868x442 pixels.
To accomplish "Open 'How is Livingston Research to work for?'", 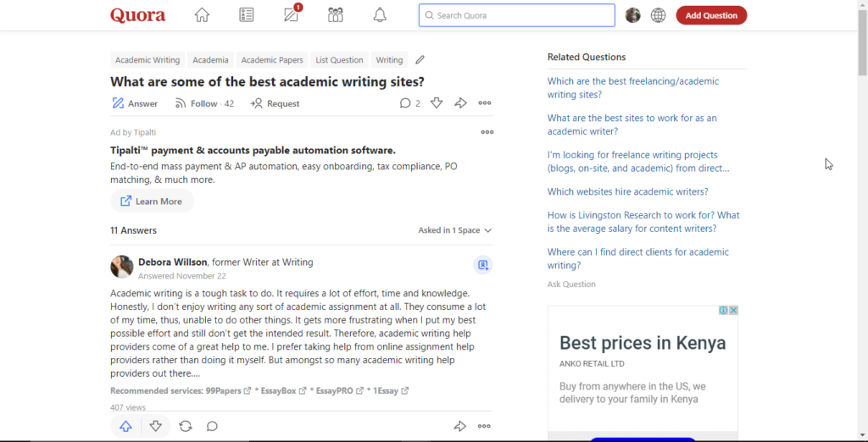I will (643, 222).
